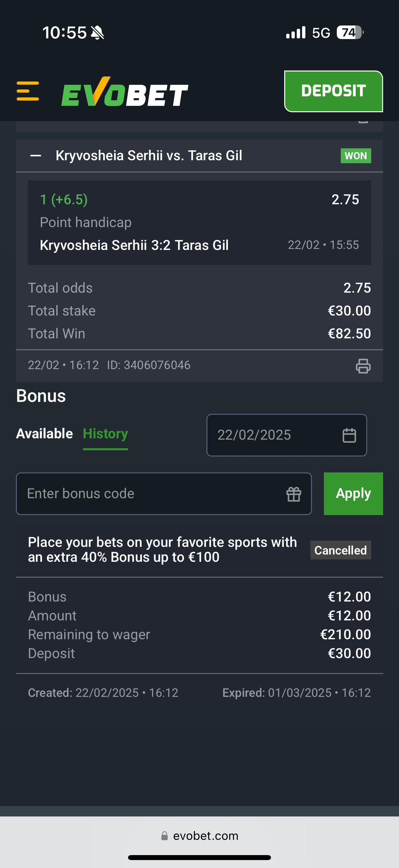The width and height of the screenshot is (399, 868).
Task: Open the 40% Bonus up to €100 offer
Action: 162,550
